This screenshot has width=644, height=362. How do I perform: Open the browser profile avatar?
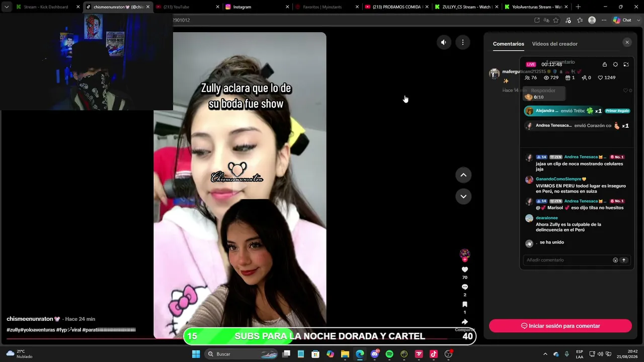[592, 20]
